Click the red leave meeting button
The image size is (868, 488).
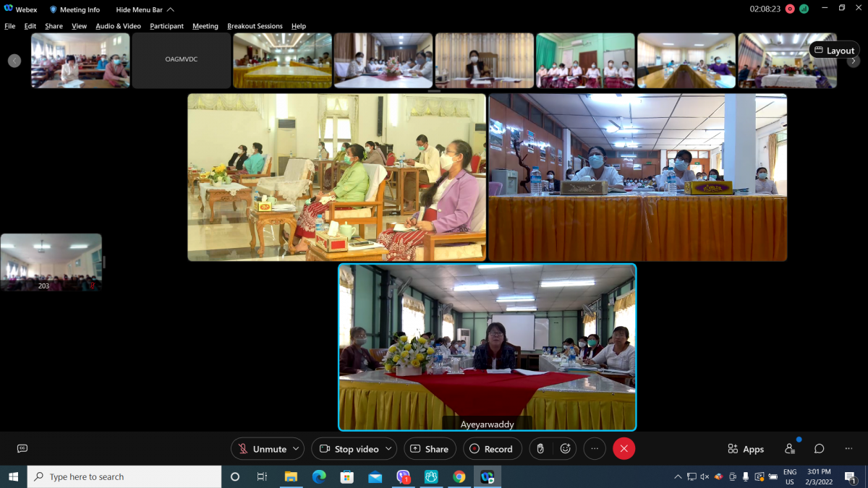624,449
